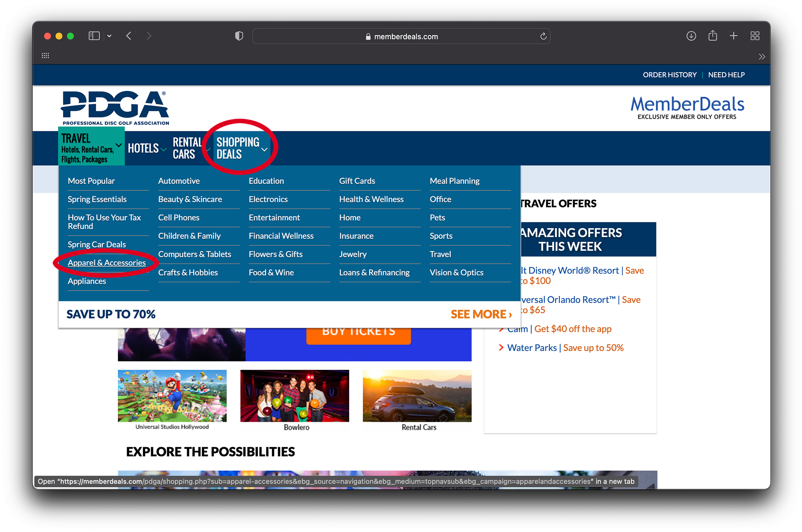Image resolution: width=802 pixels, height=532 pixels.
Task: Open the privacy report shield icon
Action: pyautogui.click(x=239, y=36)
